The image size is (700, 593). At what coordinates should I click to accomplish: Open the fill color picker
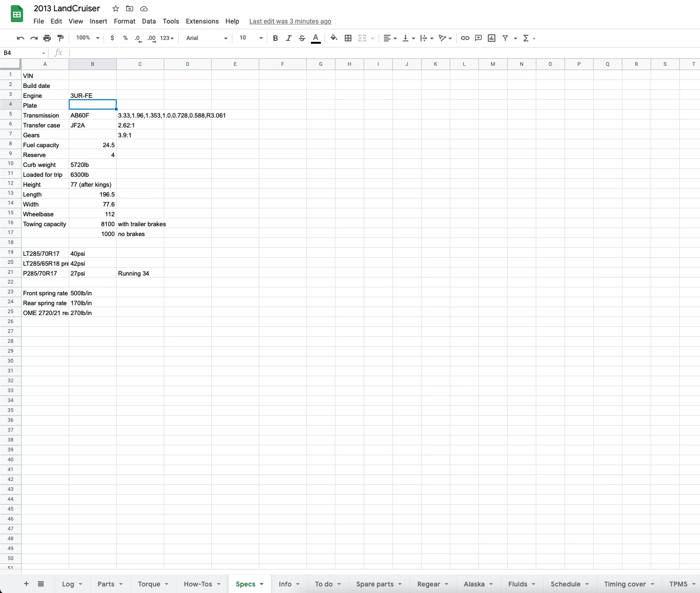click(x=334, y=38)
